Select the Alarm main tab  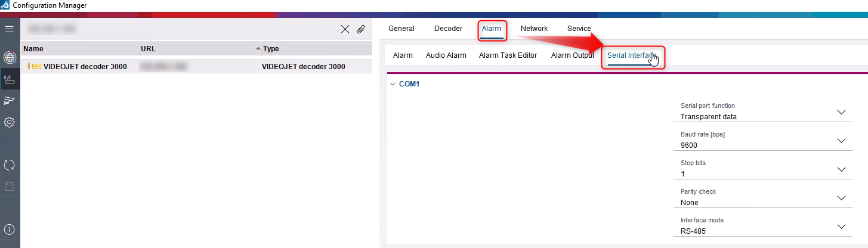(492, 29)
